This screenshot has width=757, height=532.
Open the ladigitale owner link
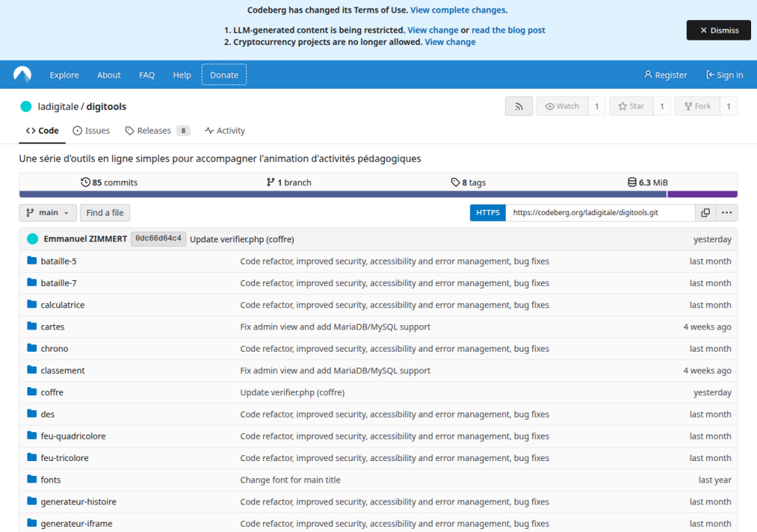tap(58, 106)
